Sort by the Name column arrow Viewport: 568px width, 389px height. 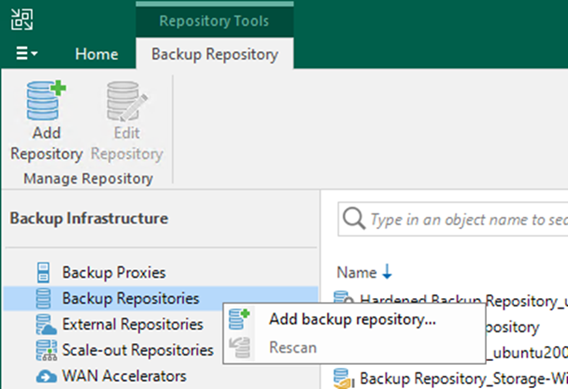(x=387, y=272)
